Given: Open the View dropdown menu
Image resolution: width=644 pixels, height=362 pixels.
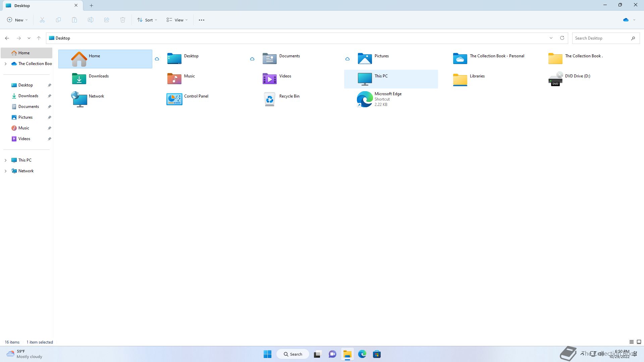Looking at the screenshot, I should (177, 20).
